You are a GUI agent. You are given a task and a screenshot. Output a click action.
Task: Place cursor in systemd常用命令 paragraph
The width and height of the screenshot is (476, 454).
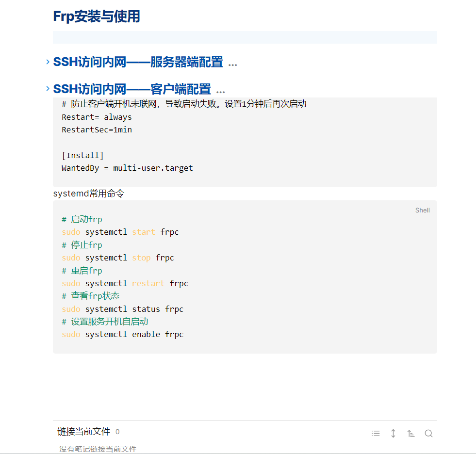coord(89,194)
